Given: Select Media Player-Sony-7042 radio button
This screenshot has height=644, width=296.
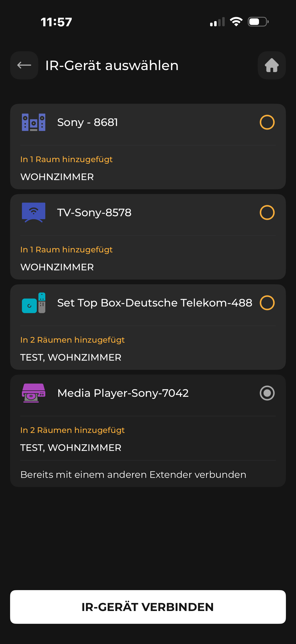Looking at the screenshot, I should tap(267, 393).
